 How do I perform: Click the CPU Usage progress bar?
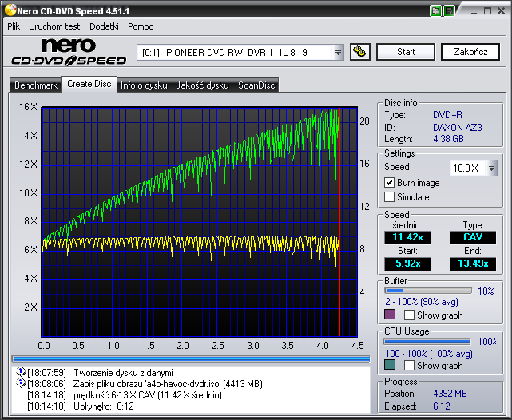point(427,342)
